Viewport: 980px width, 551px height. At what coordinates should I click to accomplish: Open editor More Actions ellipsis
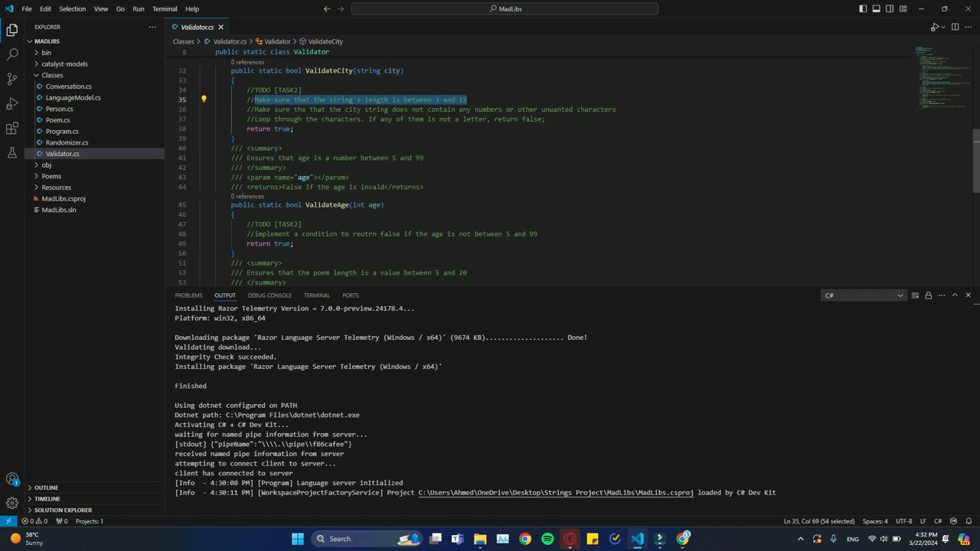tap(969, 27)
